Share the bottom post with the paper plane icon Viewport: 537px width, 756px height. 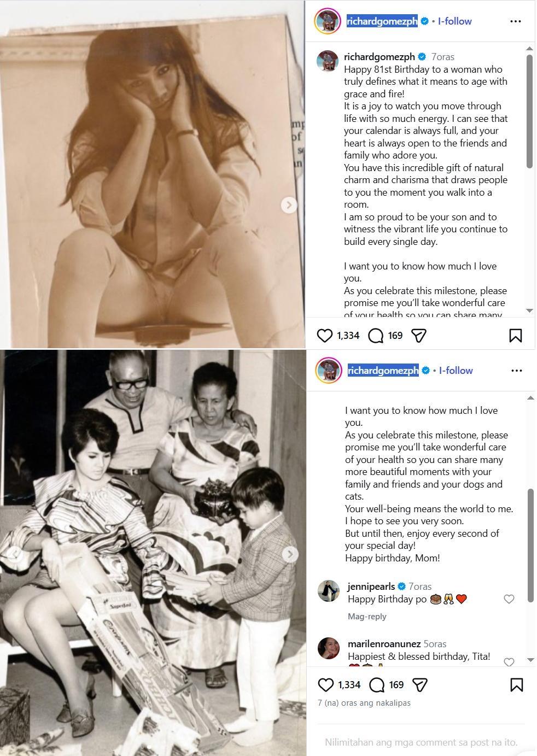click(x=419, y=684)
